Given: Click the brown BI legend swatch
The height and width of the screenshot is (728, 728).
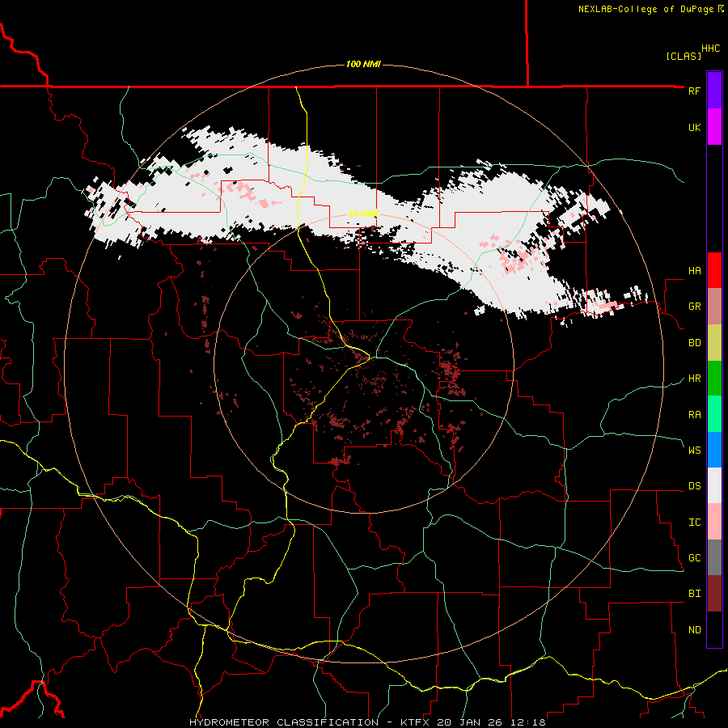Looking at the screenshot, I should (x=714, y=594).
